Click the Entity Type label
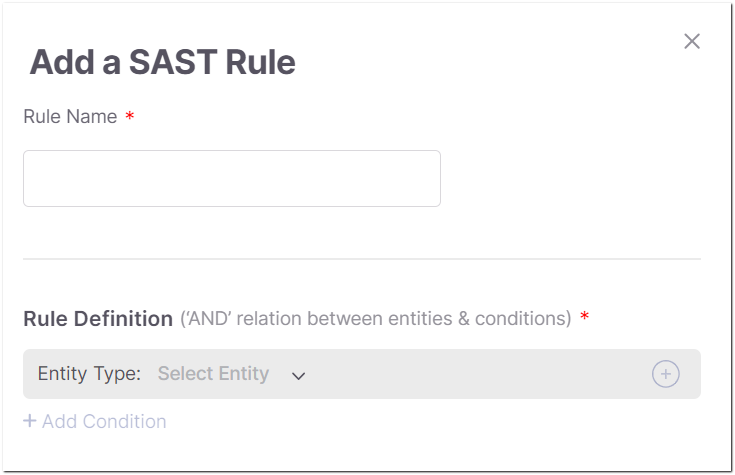This screenshot has width=735, height=475. tap(89, 374)
